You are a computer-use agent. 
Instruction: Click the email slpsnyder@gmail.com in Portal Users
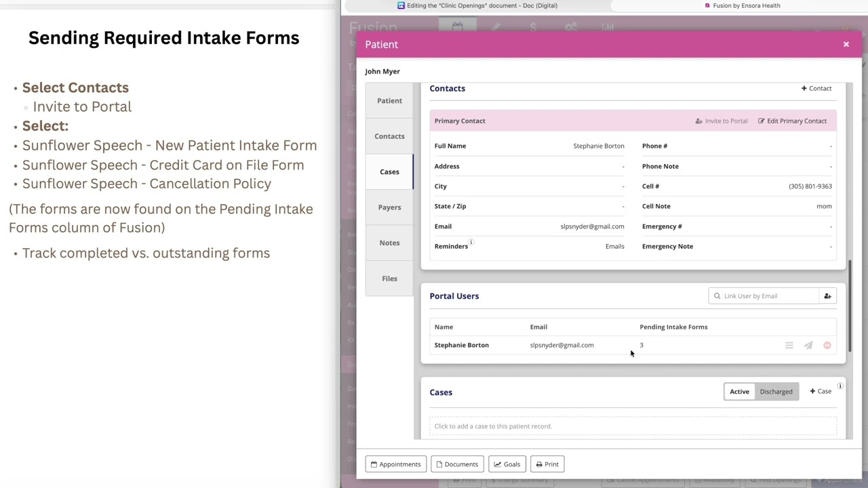(x=561, y=345)
